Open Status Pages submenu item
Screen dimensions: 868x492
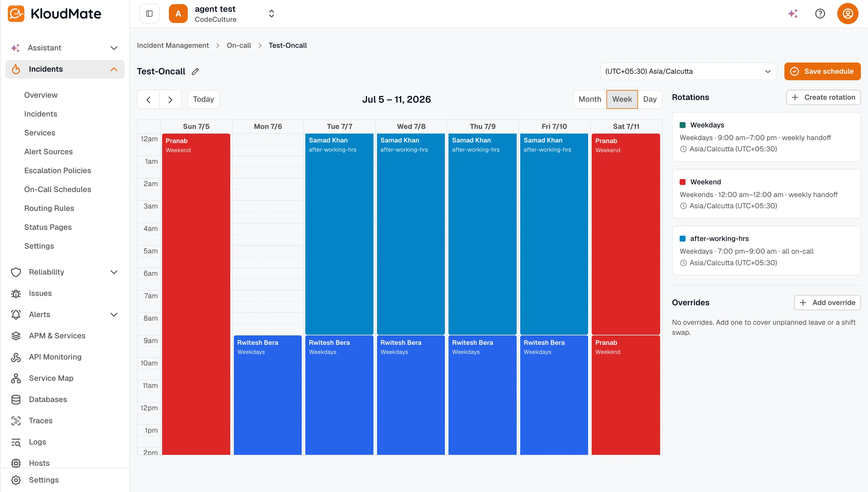48,227
